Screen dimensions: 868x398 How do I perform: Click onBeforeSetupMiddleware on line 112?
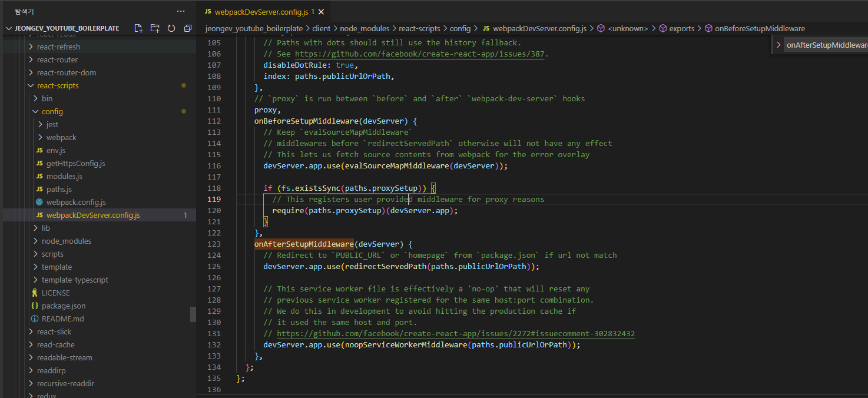click(306, 121)
